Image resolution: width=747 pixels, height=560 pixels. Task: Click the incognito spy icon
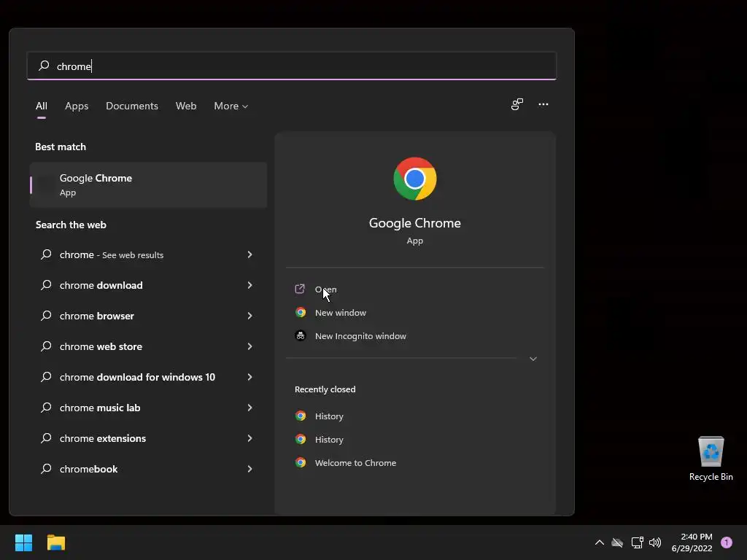pyautogui.click(x=300, y=335)
